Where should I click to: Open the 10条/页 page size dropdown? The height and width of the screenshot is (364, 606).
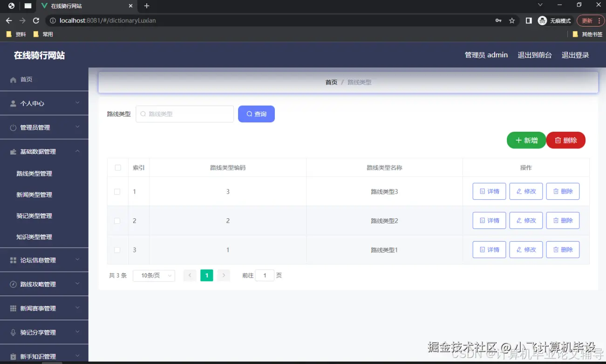point(154,276)
